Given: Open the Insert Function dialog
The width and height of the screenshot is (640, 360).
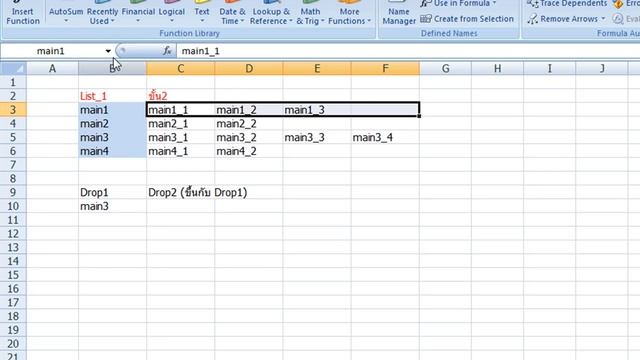Looking at the screenshot, I should 23,13.
